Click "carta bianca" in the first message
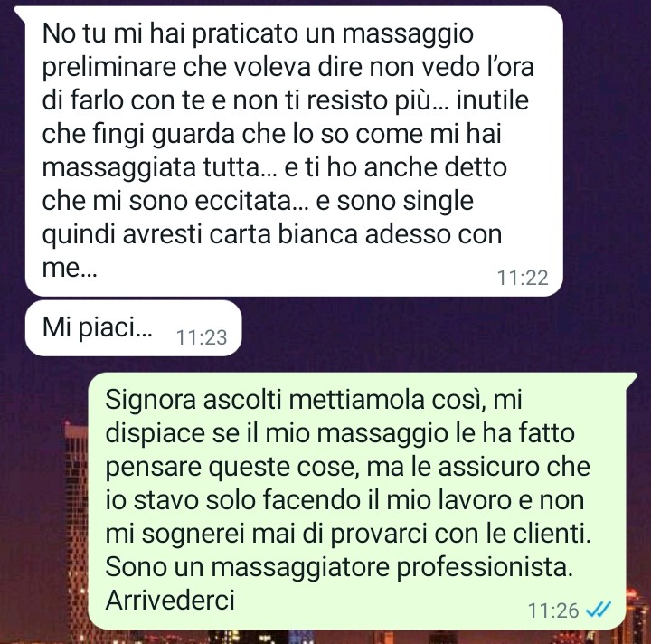 pyautogui.click(x=283, y=234)
